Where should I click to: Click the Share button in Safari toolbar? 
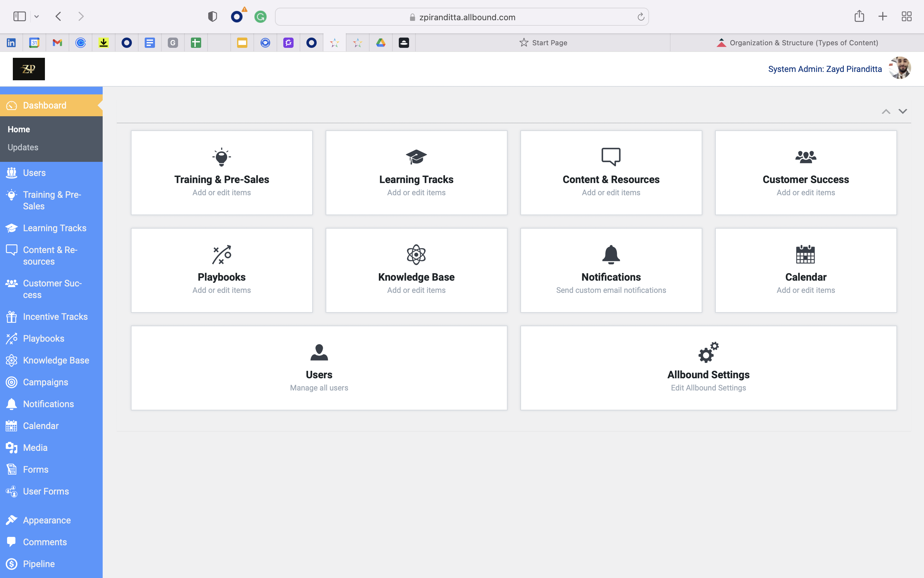859,16
